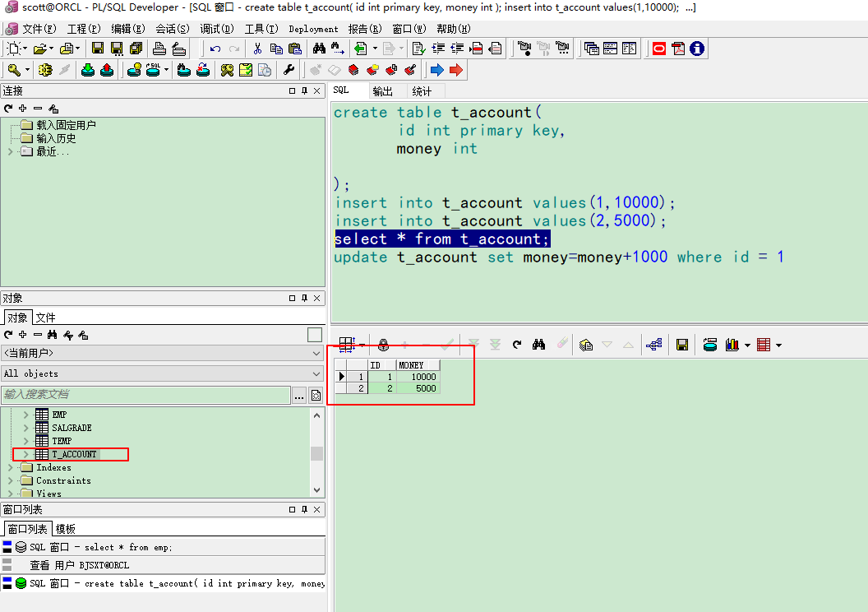Click the Copy icon in toolbar
868x612 pixels.
tap(276, 49)
